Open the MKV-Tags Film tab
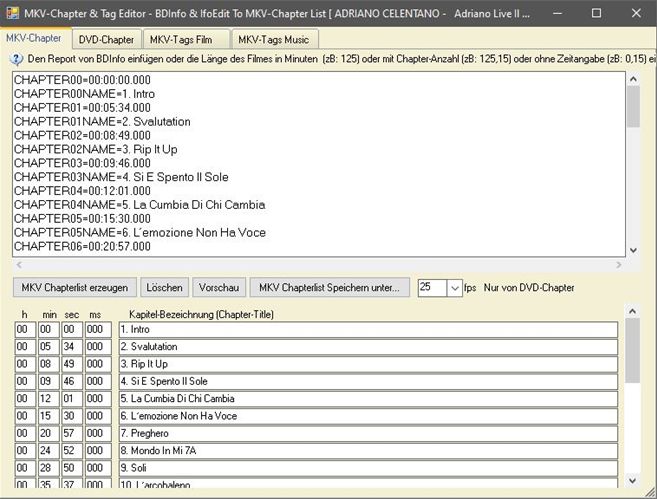This screenshot has height=499, width=657. coord(184,39)
